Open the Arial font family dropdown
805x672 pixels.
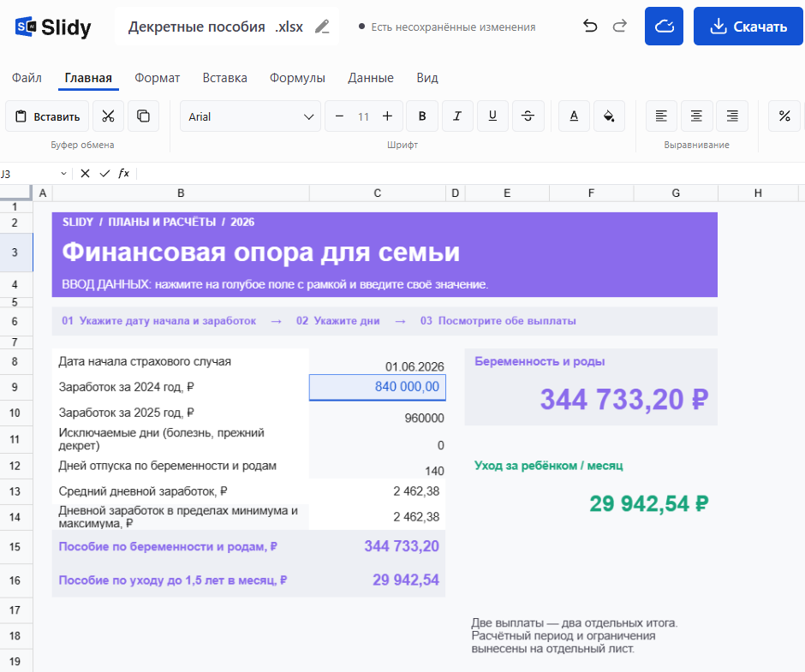pyautogui.click(x=251, y=116)
